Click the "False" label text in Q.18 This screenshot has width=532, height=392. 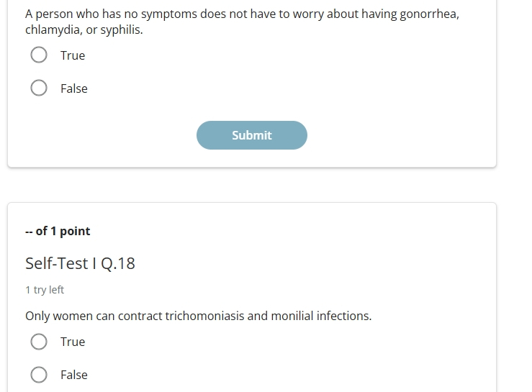pos(74,375)
